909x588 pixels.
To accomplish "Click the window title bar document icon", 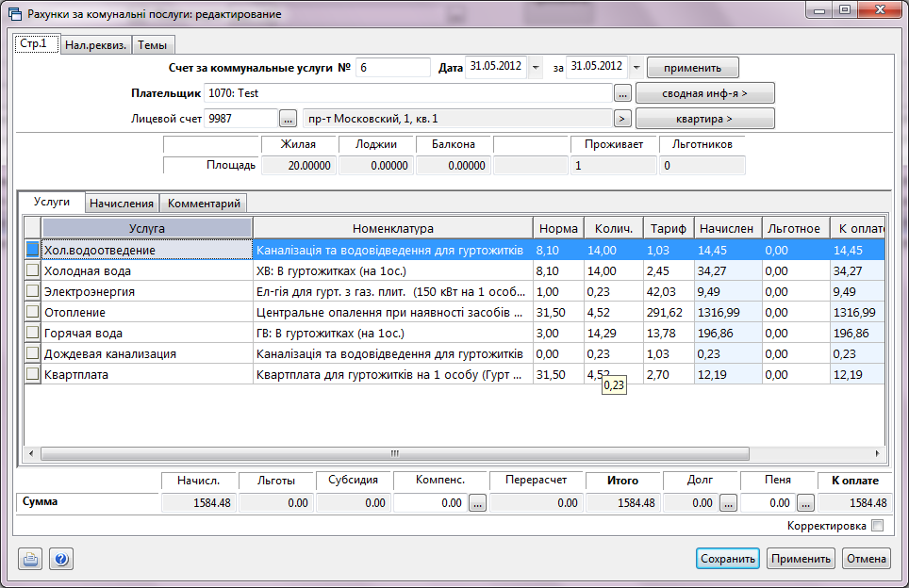I will [15, 14].
